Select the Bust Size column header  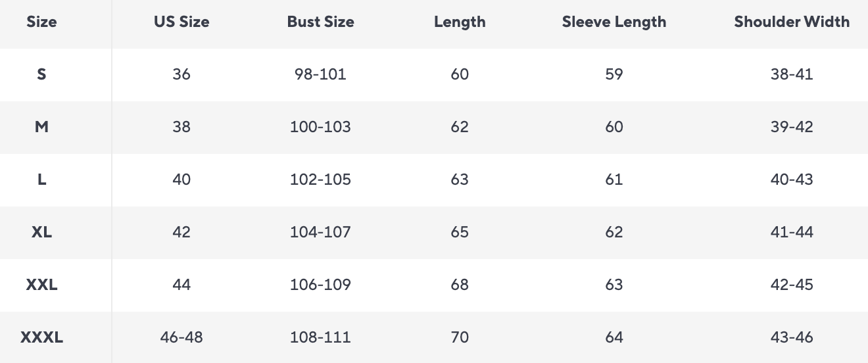(320, 22)
